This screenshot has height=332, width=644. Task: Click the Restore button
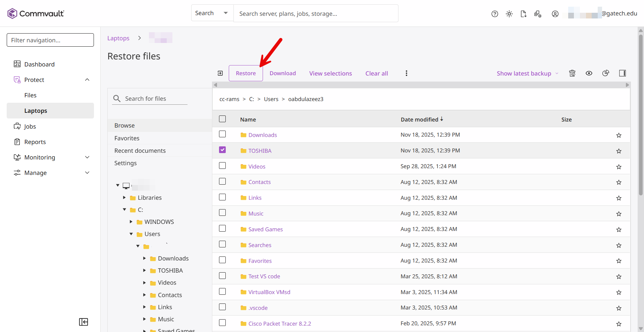tap(246, 73)
